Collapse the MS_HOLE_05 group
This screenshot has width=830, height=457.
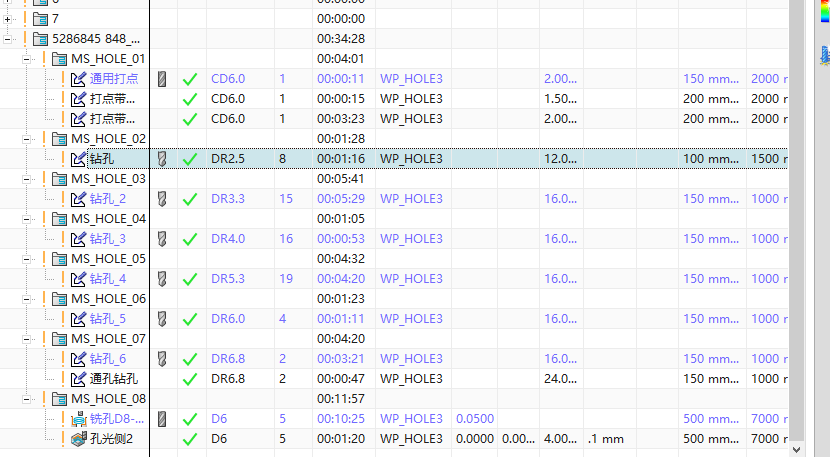[26, 259]
